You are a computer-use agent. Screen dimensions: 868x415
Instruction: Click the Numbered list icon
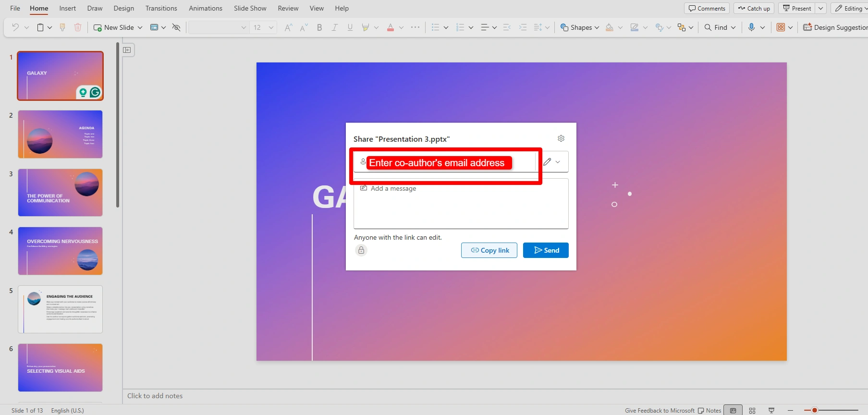(x=460, y=27)
